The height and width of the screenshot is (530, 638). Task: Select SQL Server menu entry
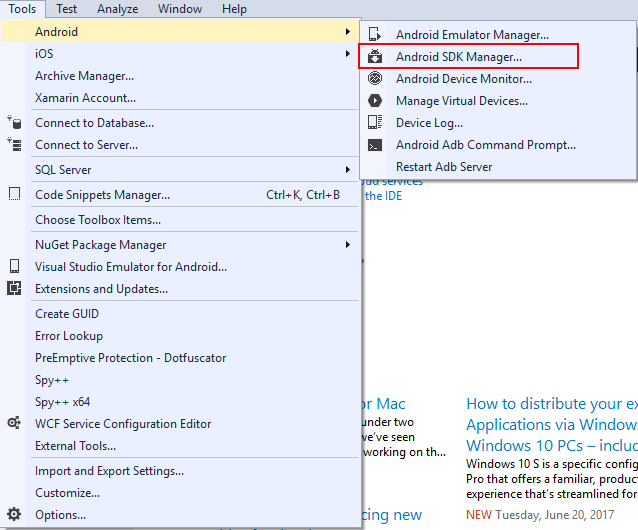coord(180,169)
